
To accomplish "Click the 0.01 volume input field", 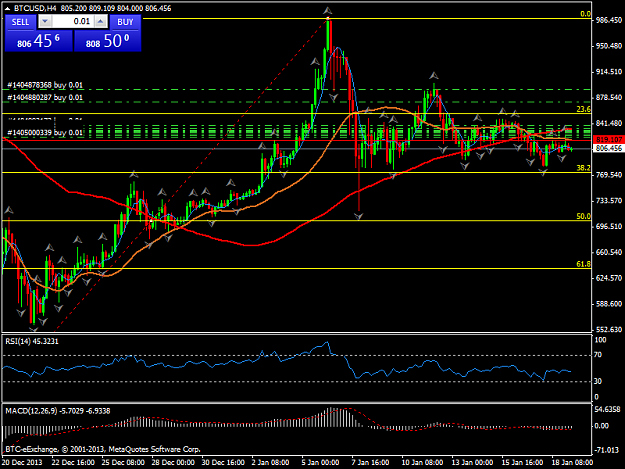I will [x=73, y=22].
